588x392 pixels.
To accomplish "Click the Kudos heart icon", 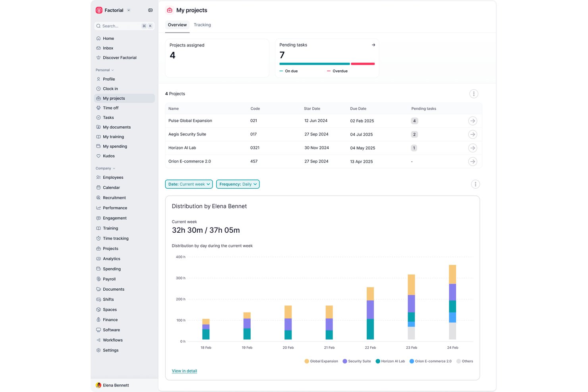I will [99, 156].
